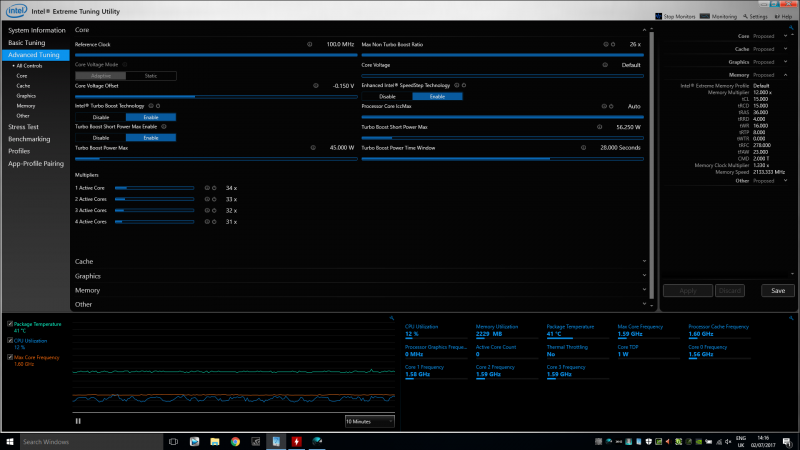Viewport: 800px width, 450px height.
Task: Open the Windows Start menu
Action: (10, 442)
